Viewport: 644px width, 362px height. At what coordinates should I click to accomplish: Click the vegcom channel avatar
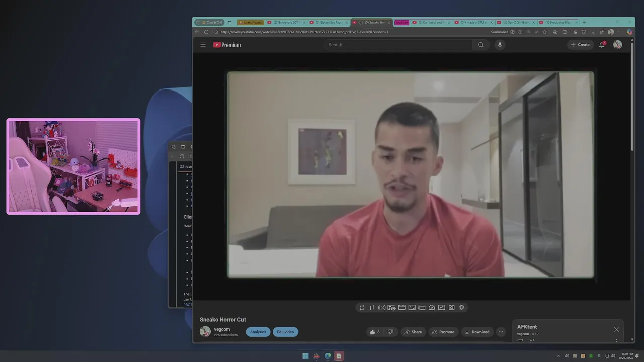tap(205, 331)
